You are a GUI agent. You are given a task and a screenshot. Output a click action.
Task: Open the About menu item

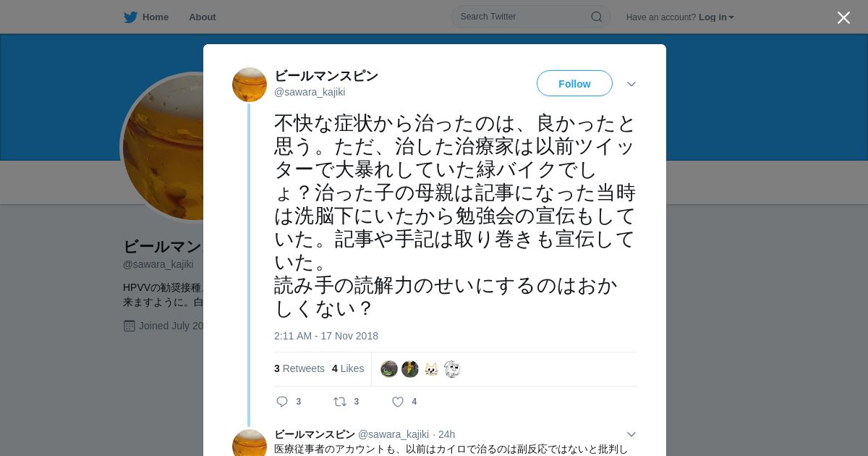point(203,17)
